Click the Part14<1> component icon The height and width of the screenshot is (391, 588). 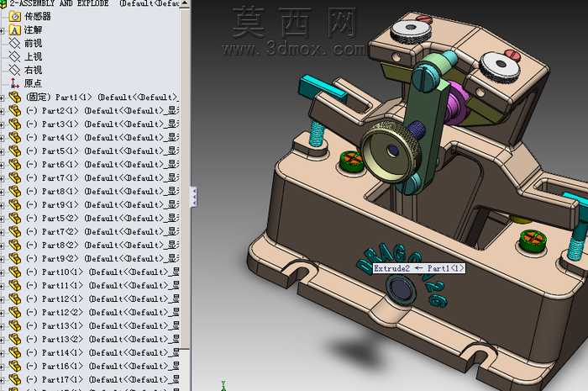point(15,352)
